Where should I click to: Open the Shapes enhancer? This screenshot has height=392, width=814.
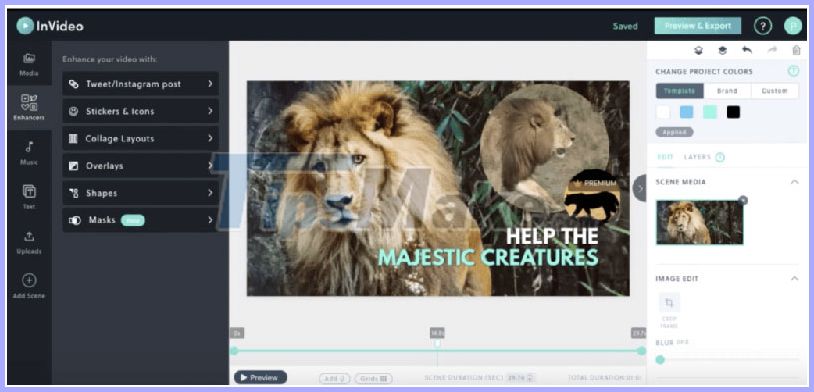(140, 193)
